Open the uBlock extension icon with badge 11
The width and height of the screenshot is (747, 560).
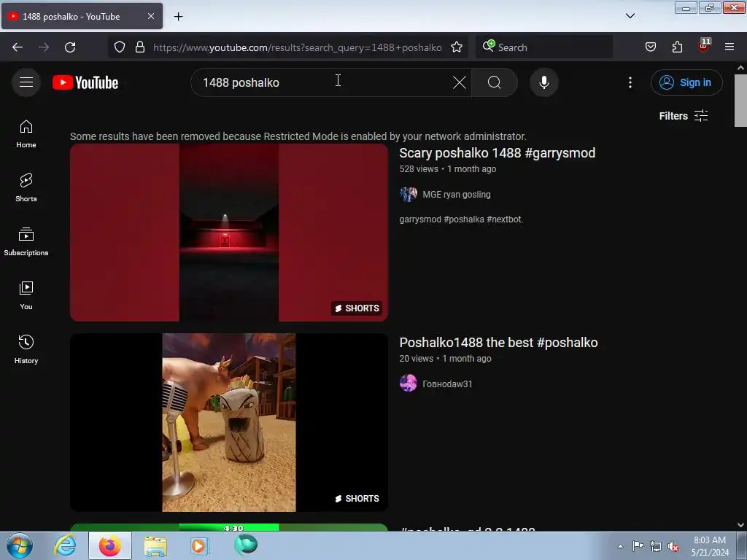click(704, 46)
